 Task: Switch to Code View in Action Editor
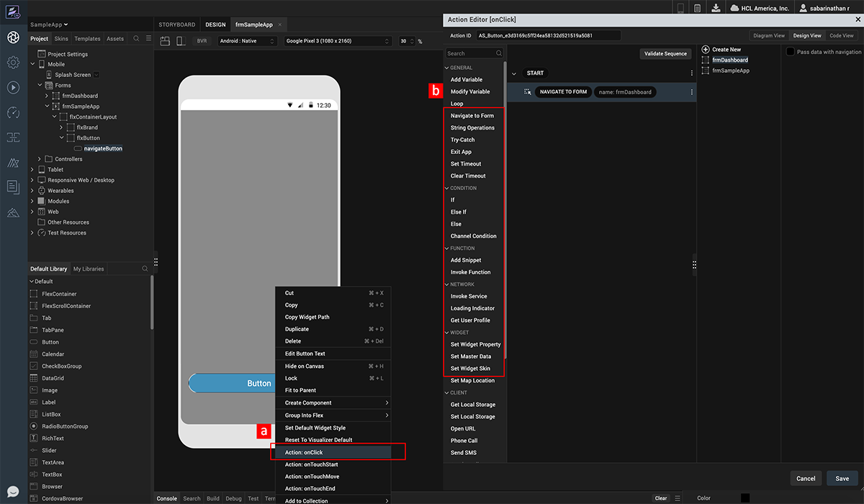[841, 35]
